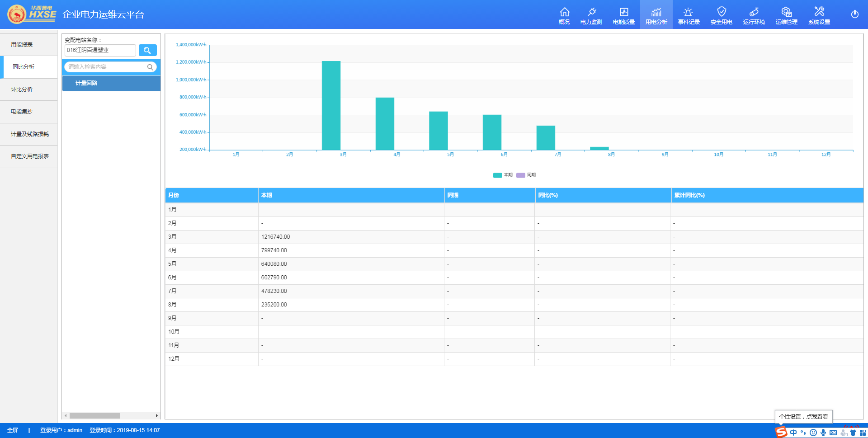Click 全屏 fullscreen link in footer
868x438 pixels.
pos(13,430)
